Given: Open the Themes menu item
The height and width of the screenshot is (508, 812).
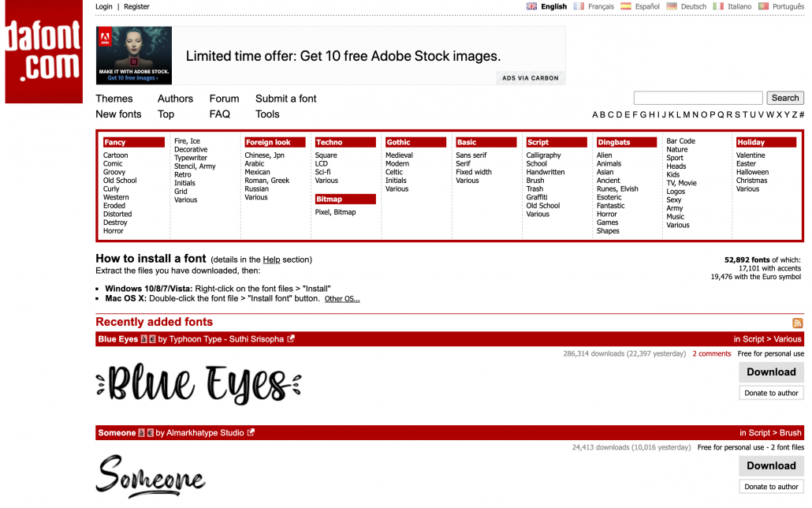Looking at the screenshot, I should click(x=114, y=99).
